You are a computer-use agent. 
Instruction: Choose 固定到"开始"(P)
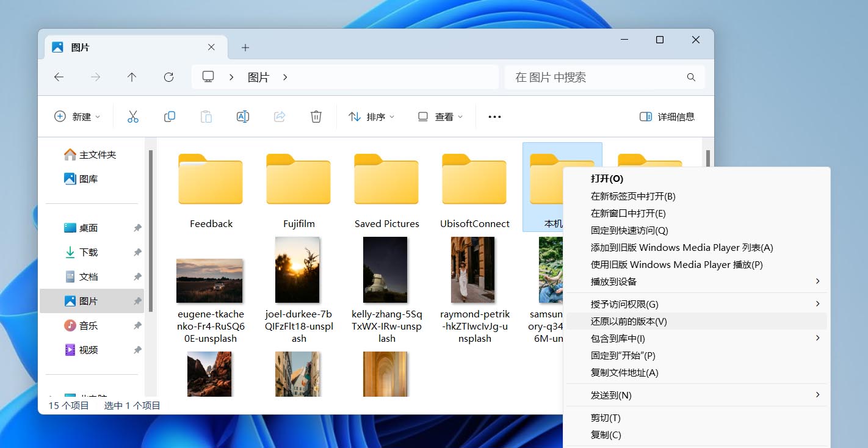click(696, 355)
